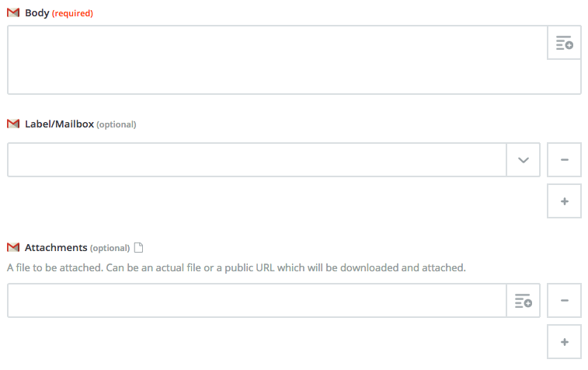Add another Label/Mailbox row with plus
Image resolution: width=588 pixels, height=370 pixels.
click(x=564, y=201)
